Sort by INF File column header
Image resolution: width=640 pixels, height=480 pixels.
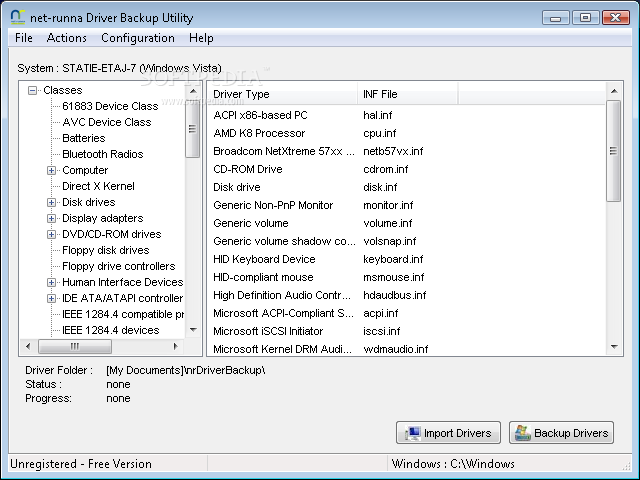point(408,94)
